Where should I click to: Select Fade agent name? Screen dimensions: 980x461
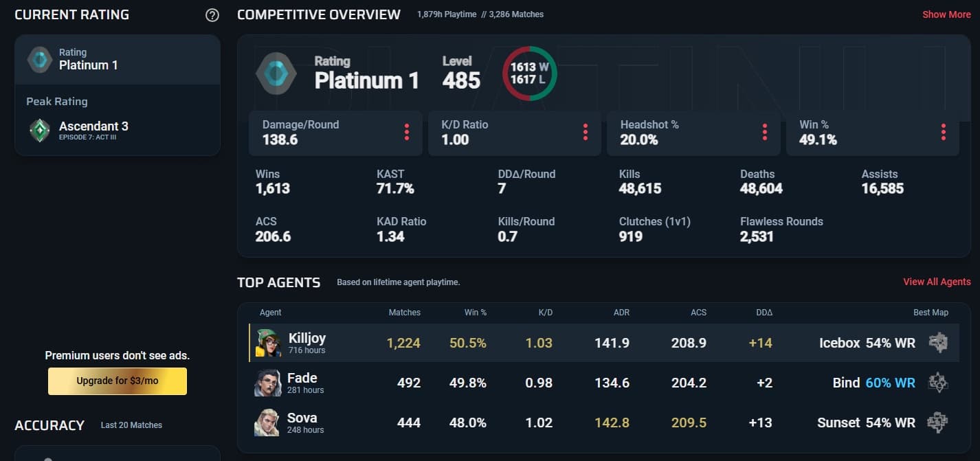(302, 378)
